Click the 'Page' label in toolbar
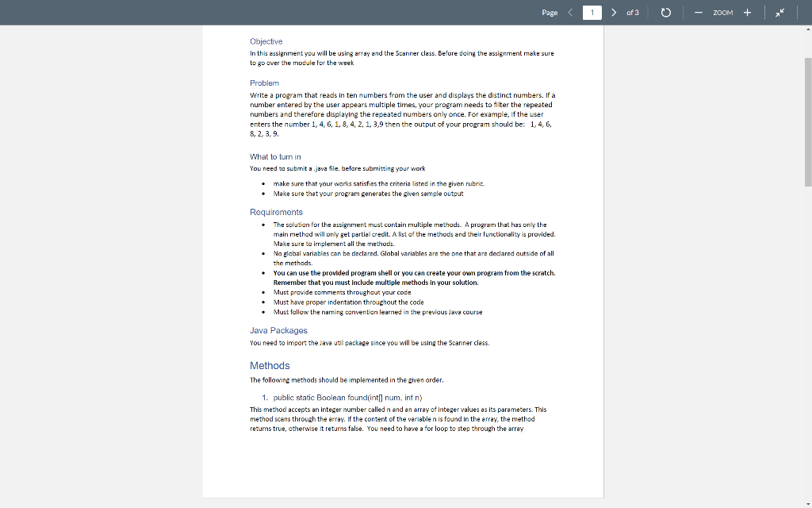The width and height of the screenshot is (812, 508). [x=550, y=13]
